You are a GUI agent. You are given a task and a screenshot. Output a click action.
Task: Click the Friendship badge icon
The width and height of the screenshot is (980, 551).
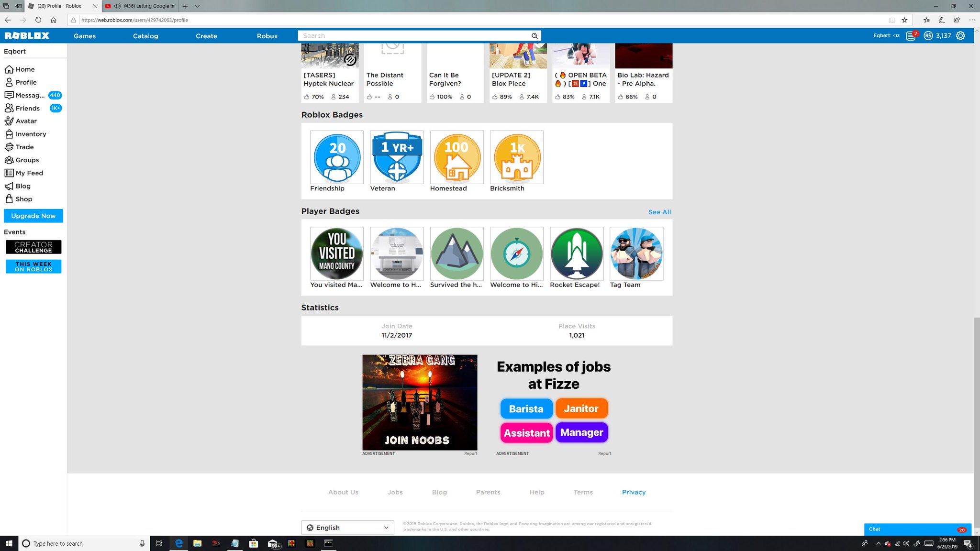point(337,157)
